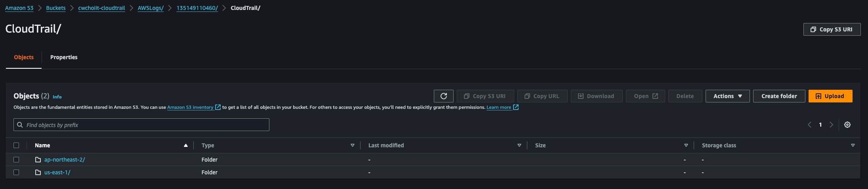The height and width of the screenshot is (189, 868).
Task: Sort by Size column arrow
Action: [686, 145]
